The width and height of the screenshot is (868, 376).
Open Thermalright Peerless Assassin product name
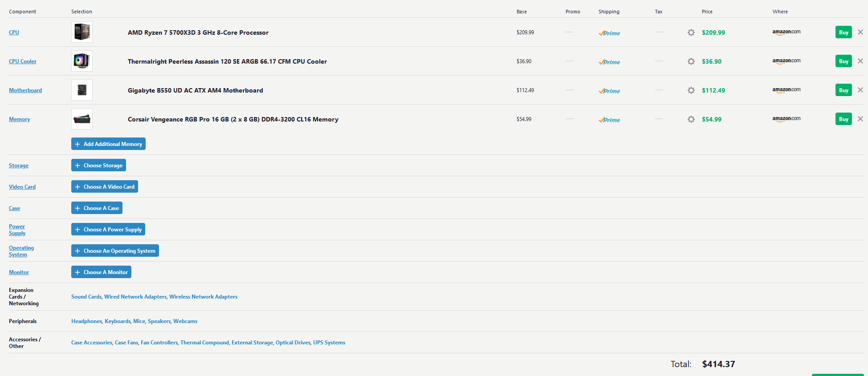[227, 61]
